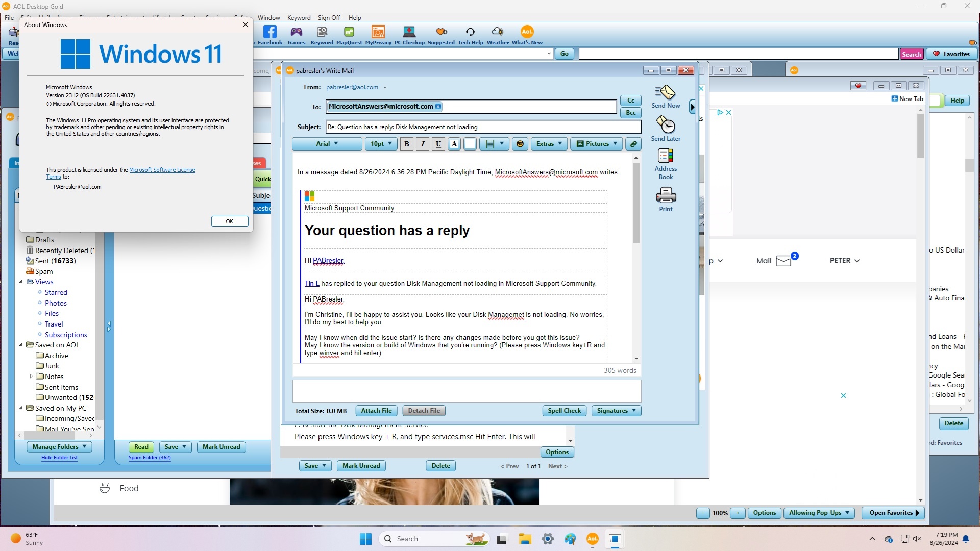The width and height of the screenshot is (980, 551).
Task: Click the Print icon in Write Mail
Action: [665, 195]
